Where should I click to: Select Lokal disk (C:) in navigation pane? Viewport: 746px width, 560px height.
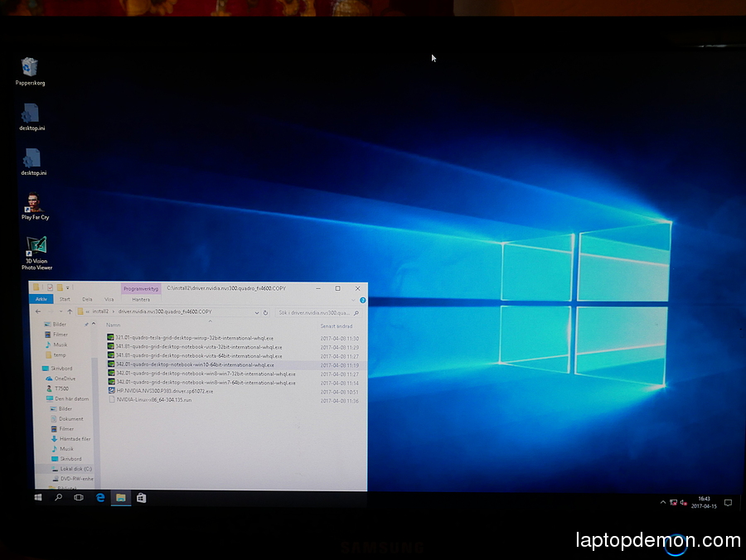coord(75,469)
